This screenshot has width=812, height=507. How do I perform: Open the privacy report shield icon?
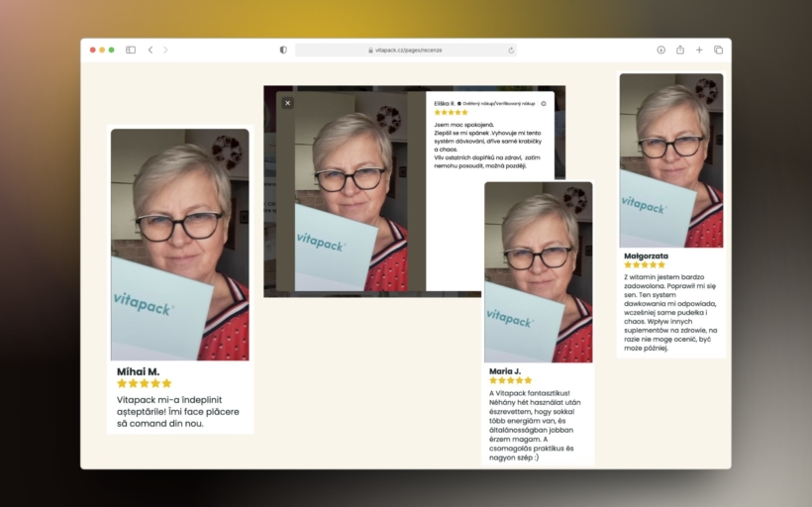(x=283, y=50)
